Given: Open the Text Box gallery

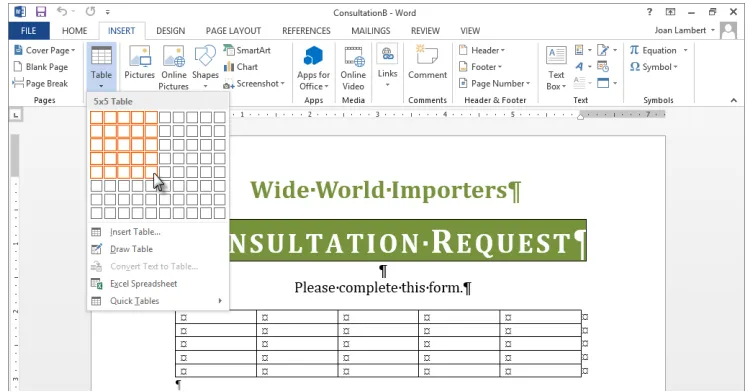Looking at the screenshot, I should (x=556, y=68).
